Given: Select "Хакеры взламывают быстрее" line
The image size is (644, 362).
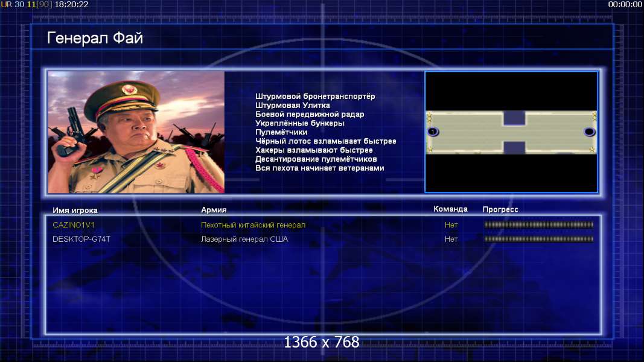Looking at the screenshot, I should [x=314, y=150].
